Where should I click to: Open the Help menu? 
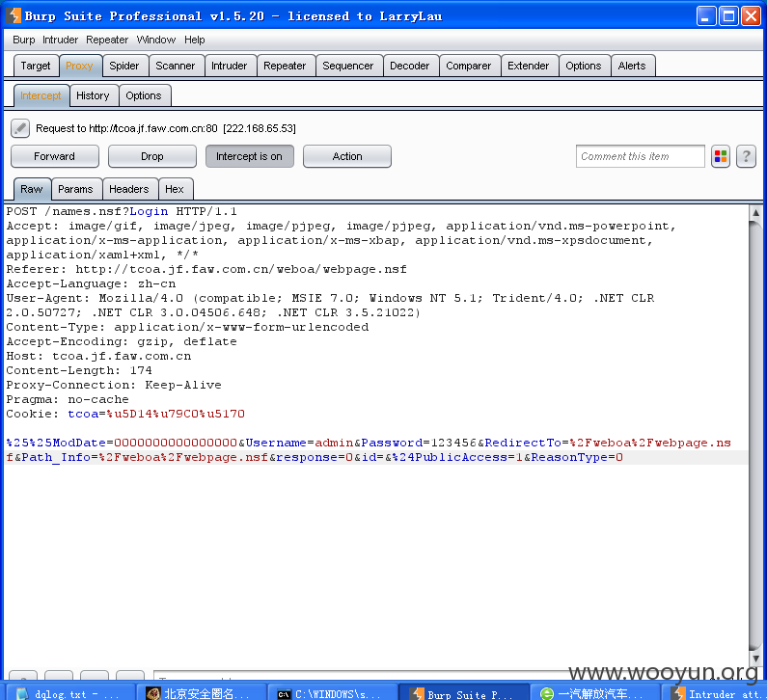pyautogui.click(x=195, y=40)
